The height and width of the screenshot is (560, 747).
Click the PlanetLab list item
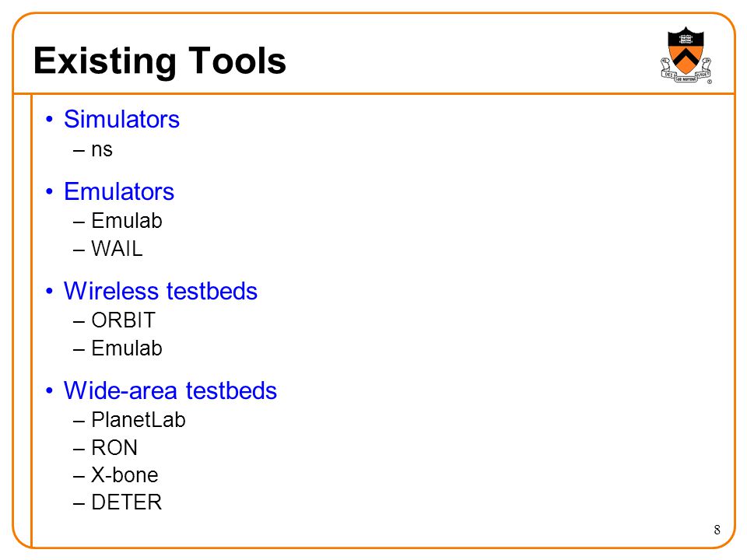pyautogui.click(x=139, y=420)
